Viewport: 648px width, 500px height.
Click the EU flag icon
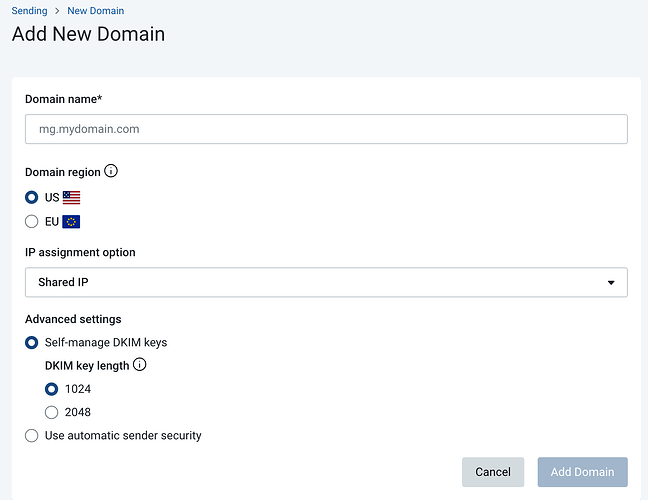(x=71, y=222)
